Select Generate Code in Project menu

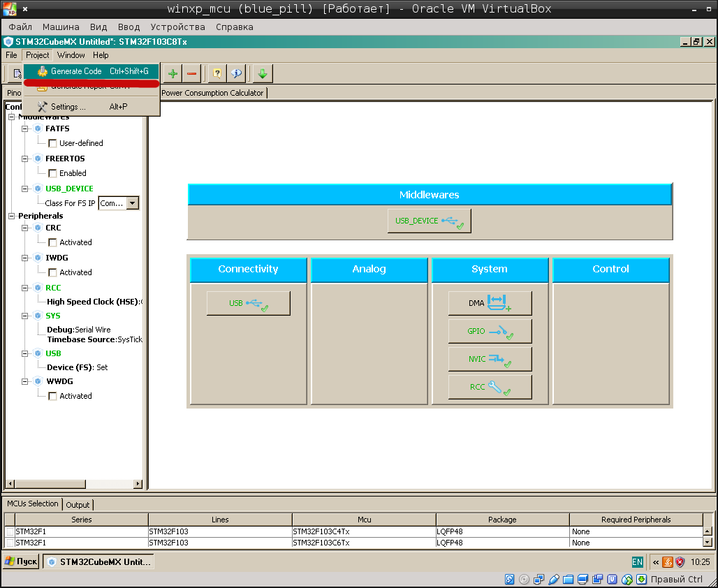91,71
